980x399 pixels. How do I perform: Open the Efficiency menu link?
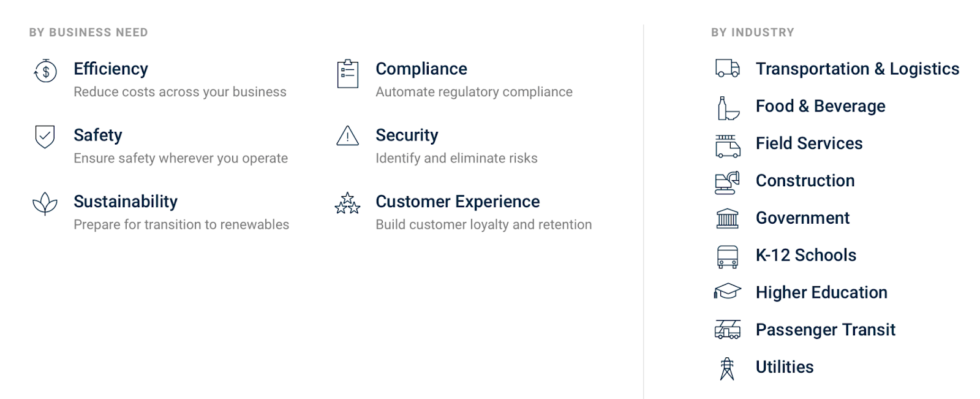pos(111,69)
